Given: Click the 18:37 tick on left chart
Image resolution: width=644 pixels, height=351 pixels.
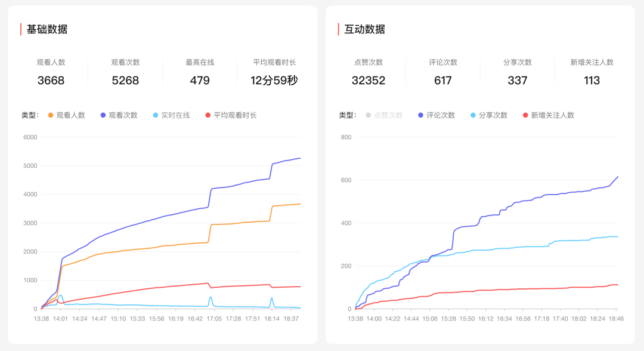Looking at the screenshot, I should tap(291, 319).
